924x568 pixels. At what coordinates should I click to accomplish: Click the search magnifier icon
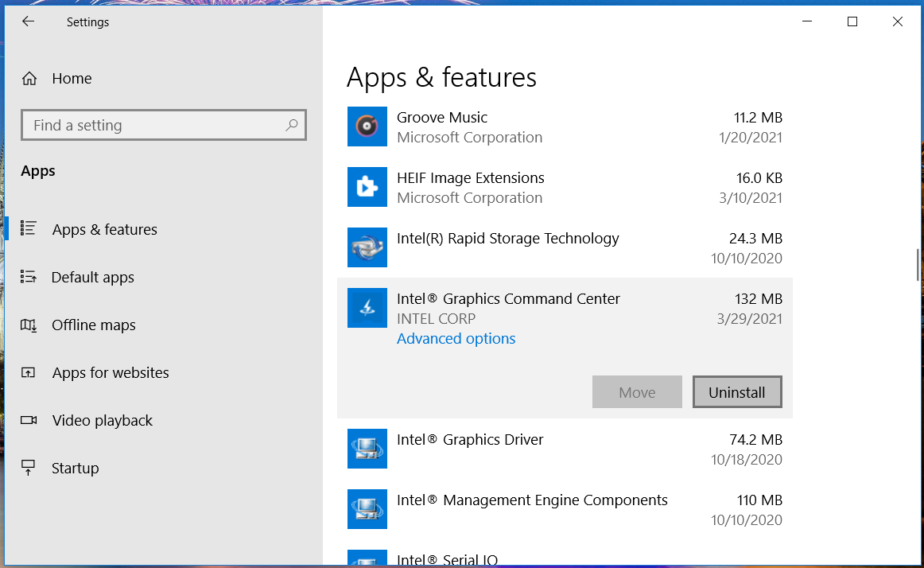pos(292,125)
